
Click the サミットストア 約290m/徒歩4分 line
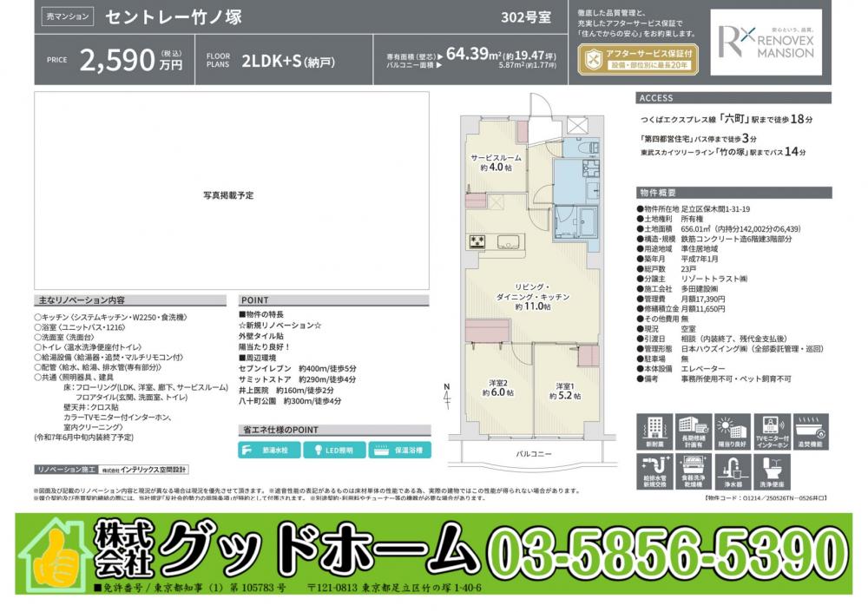[x=297, y=379]
